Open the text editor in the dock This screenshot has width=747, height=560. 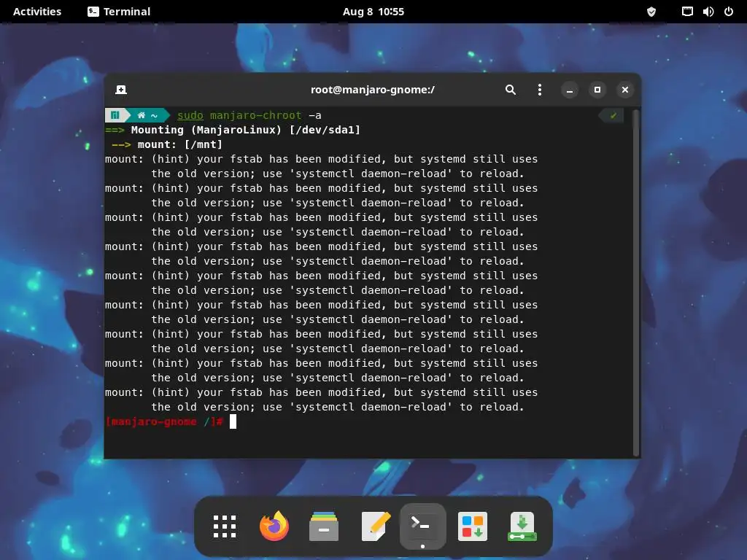pos(376,526)
